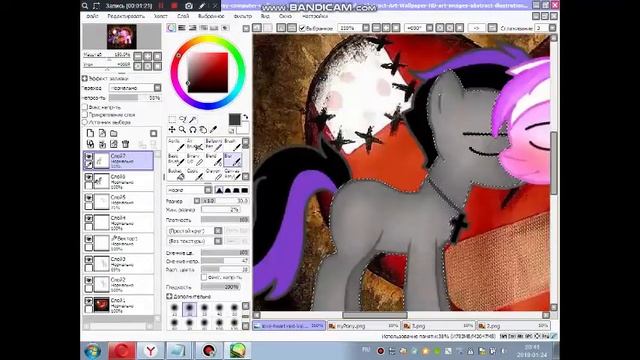Show the color wheel panel
The width and height of the screenshot is (640, 360).
pyautogui.click(x=171, y=28)
